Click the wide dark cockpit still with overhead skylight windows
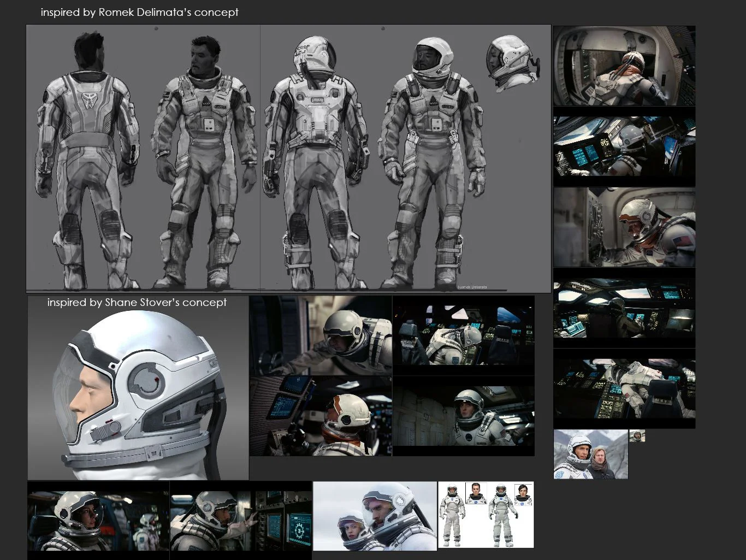746x560 pixels. pyautogui.click(x=624, y=308)
